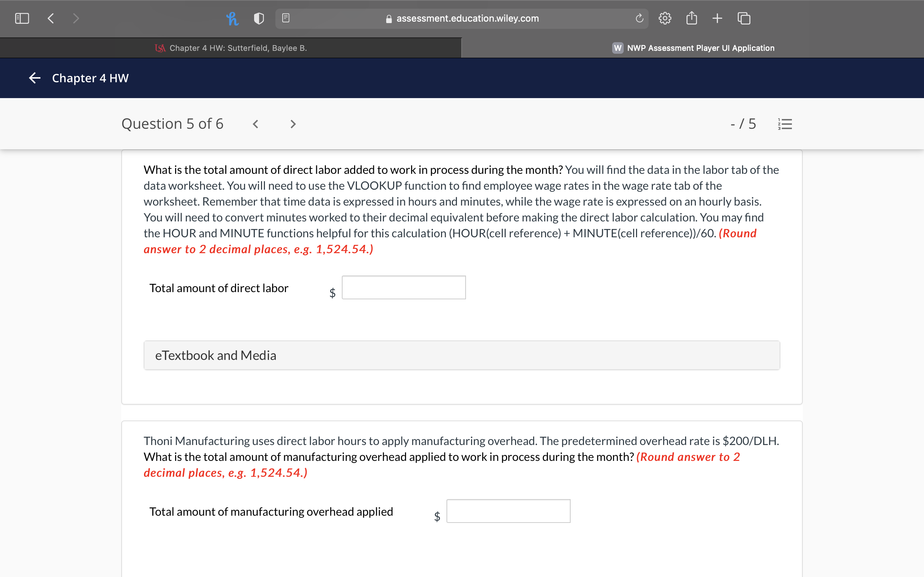Toggle the Safari sidebar panel icon
This screenshot has width=924, height=577.
22,18
